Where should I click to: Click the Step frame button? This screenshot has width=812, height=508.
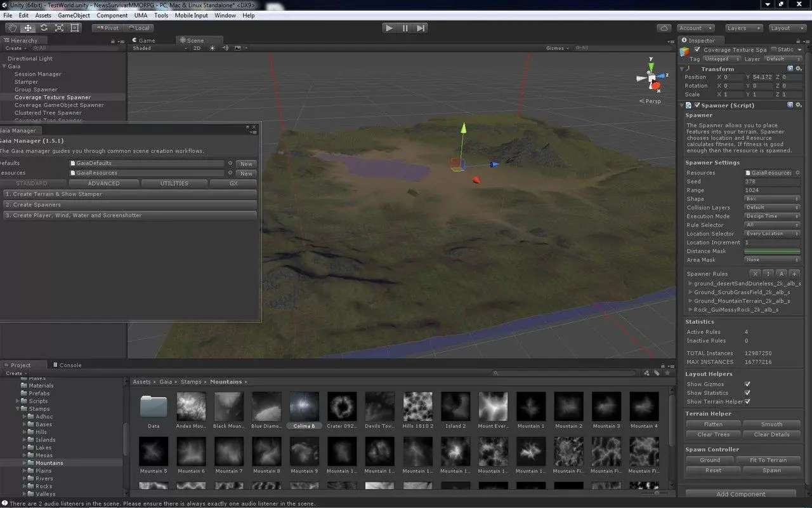(421, 28)
